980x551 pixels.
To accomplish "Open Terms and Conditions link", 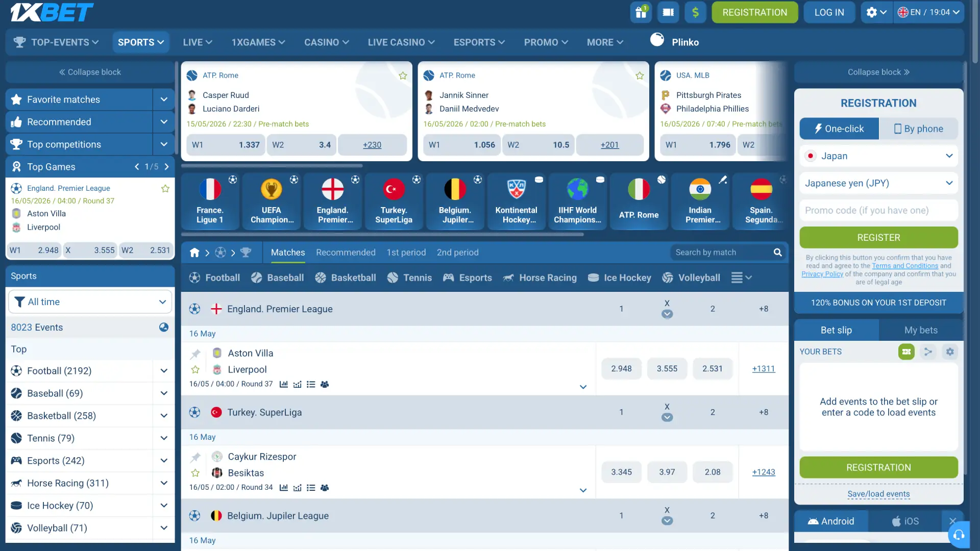I will click(905, 266).
